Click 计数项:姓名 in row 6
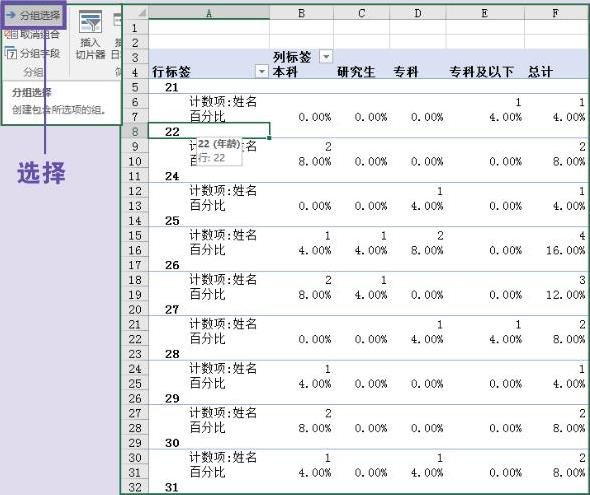The height and width of the screenshot is (495, 590). pos(223,102)
